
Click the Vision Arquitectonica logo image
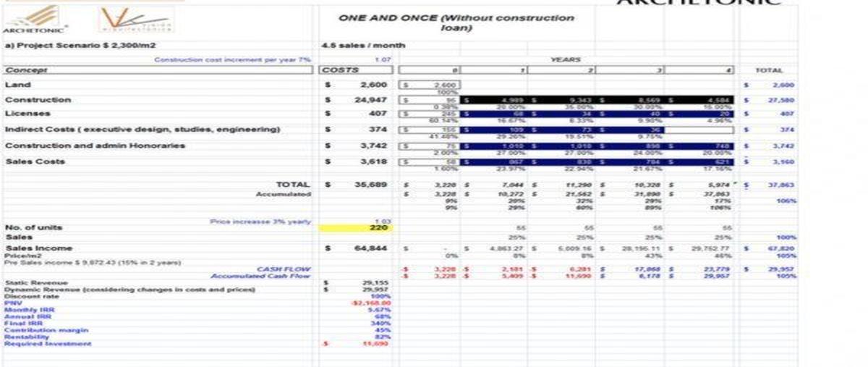pos(137,20)
